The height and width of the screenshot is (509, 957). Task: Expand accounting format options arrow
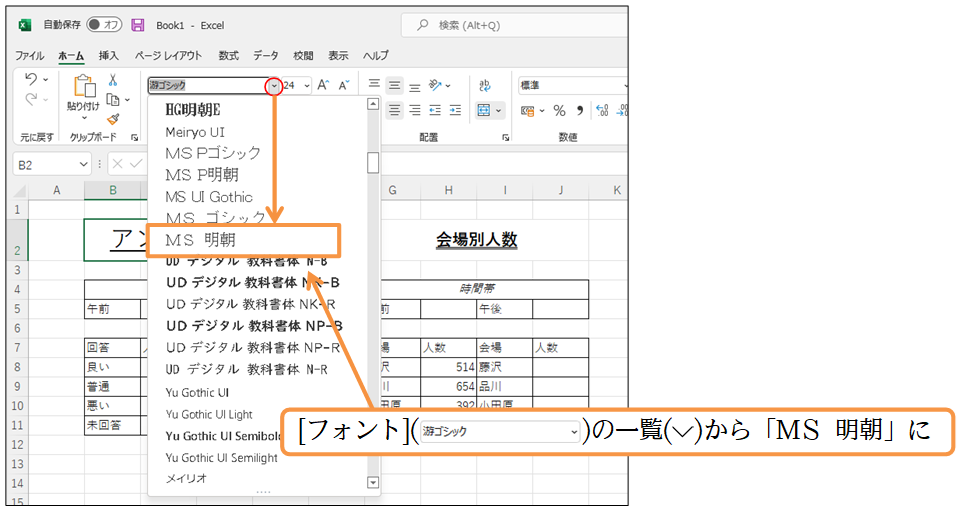pyautogui.click(x=541, y=111)
